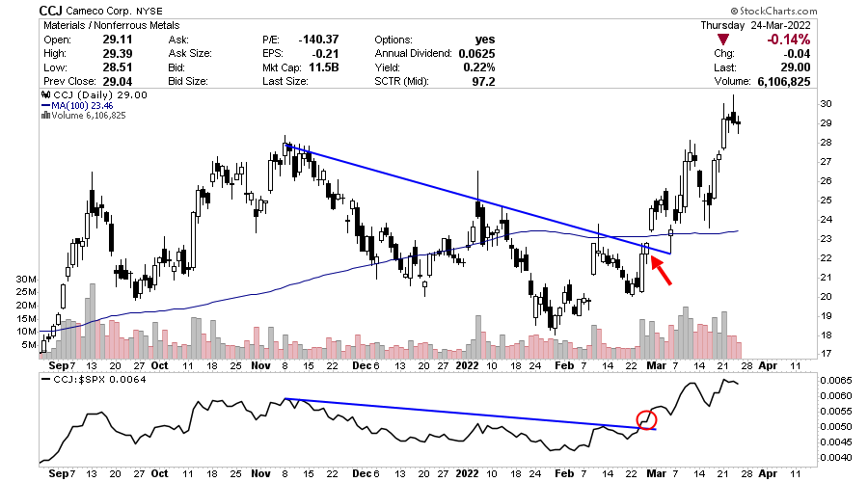Click the Nov label on main chart axis
Screen dimensions: 868x482
(260, 365)
